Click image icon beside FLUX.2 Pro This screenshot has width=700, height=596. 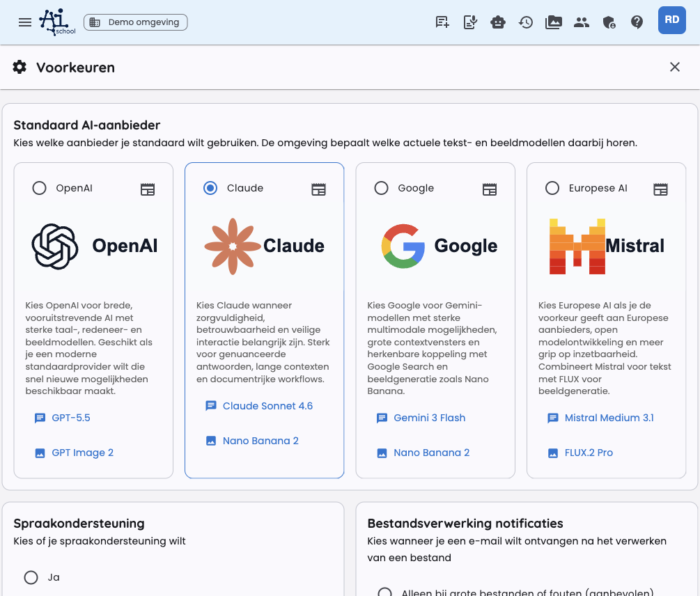tap(553, 453)
